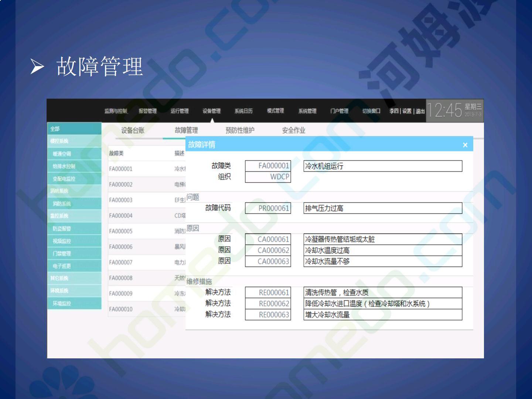This screenshot has height=399, width=532.
Task: Click the 故障代码 PR000061 field
Action: (268, 208)
